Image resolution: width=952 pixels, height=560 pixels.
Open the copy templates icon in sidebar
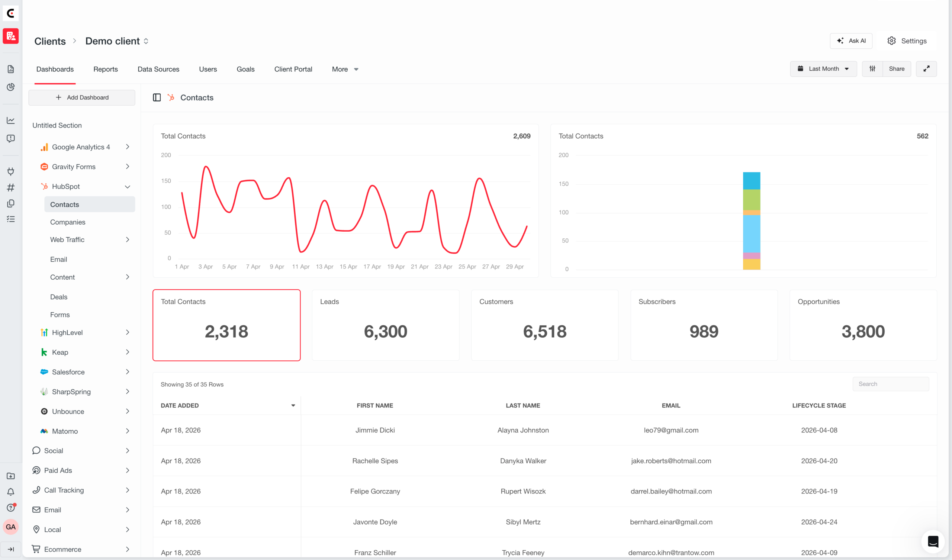coord(10,203)
